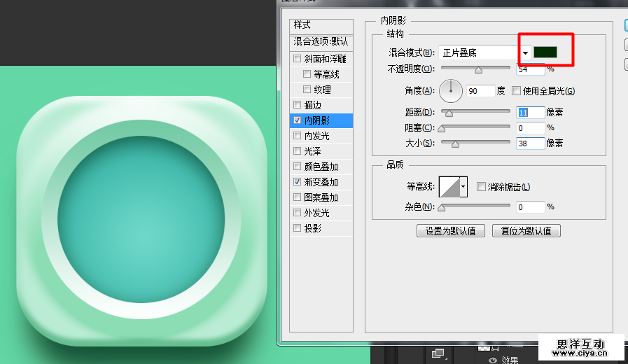
Task: Adjust the 阻塞 choke slider
Action: pos(441,129)
